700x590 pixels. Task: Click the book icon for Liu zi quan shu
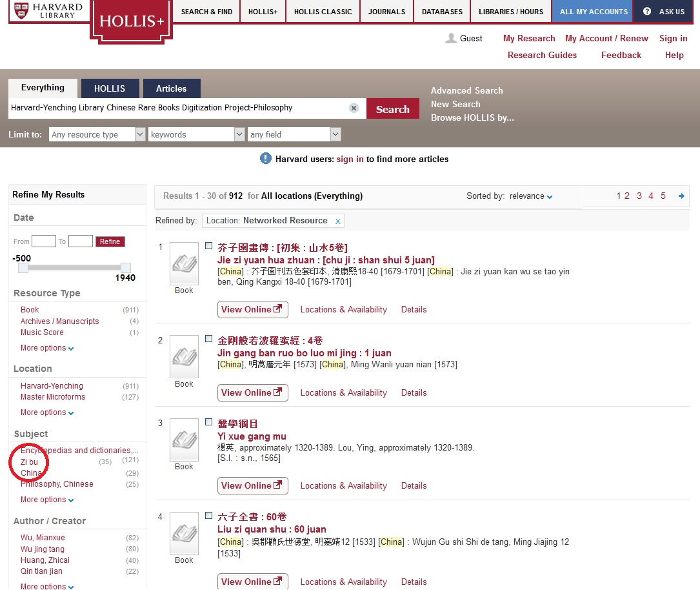coord(184,533)
